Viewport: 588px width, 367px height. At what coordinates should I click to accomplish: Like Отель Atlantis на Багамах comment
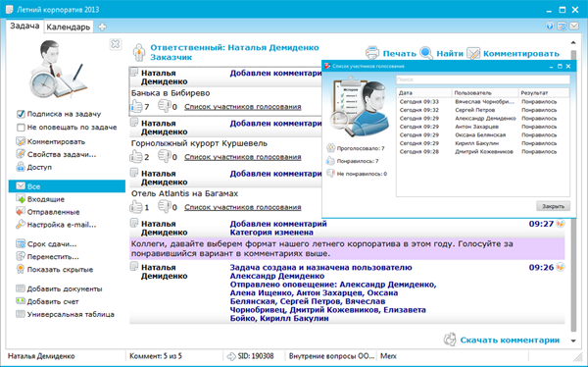pyautogui.click(x=136, y=207)
